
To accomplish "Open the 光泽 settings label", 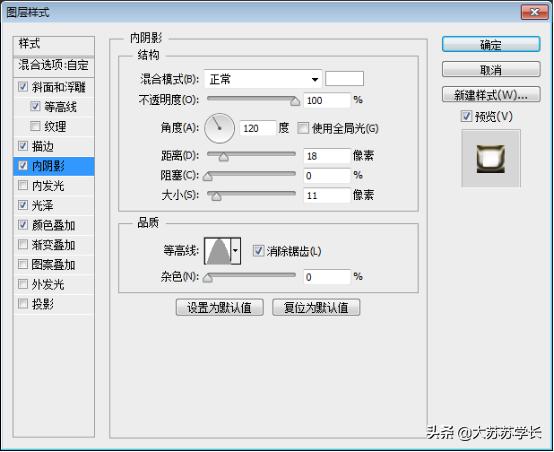I will 43,205.
